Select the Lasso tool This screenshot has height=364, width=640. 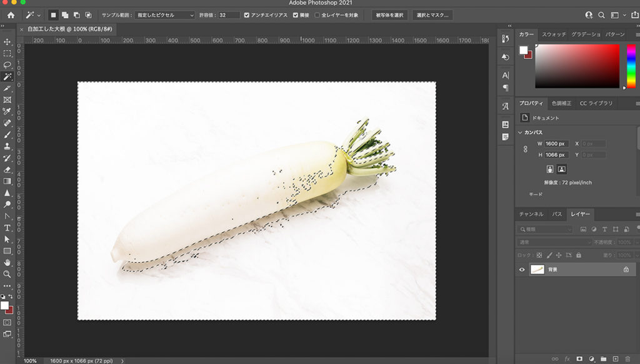[x=7, y=65]
